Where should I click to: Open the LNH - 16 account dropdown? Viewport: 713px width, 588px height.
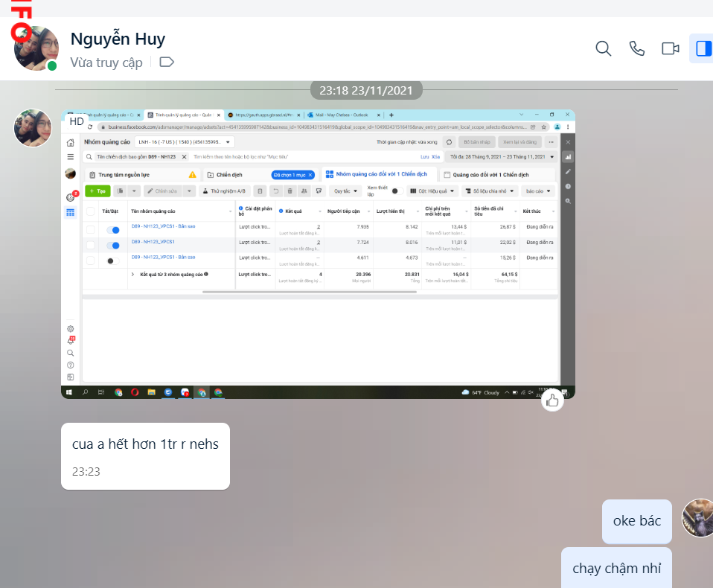185,141
